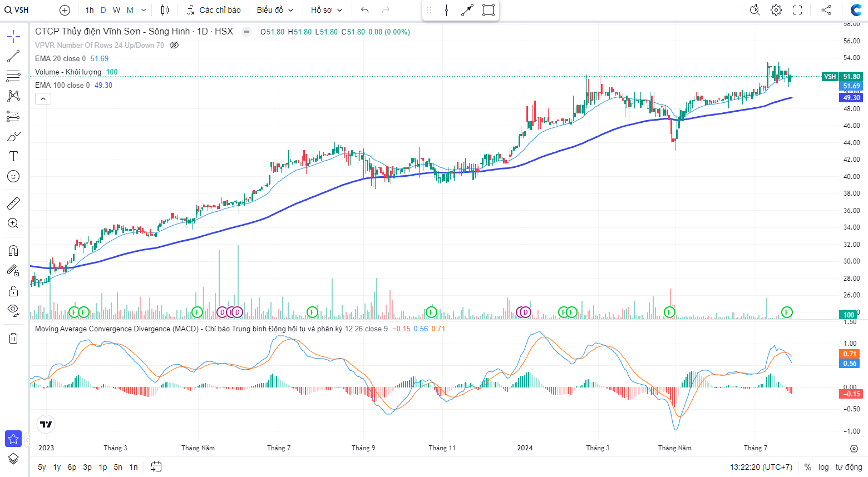Screen dimensions: 868x477
Task: Activate zoom in tool
Action: [x=13, y=223]
